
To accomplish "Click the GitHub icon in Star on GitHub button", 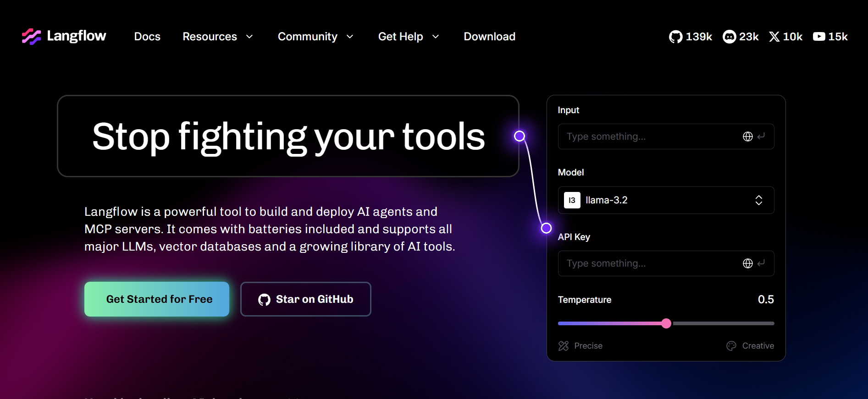I will pyautogui.click(x=264, y=300).
